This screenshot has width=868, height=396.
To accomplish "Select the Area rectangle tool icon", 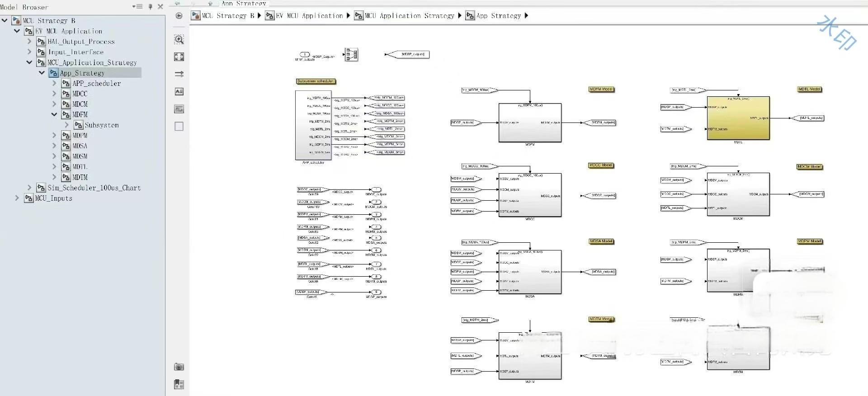I will pos(179,127).
